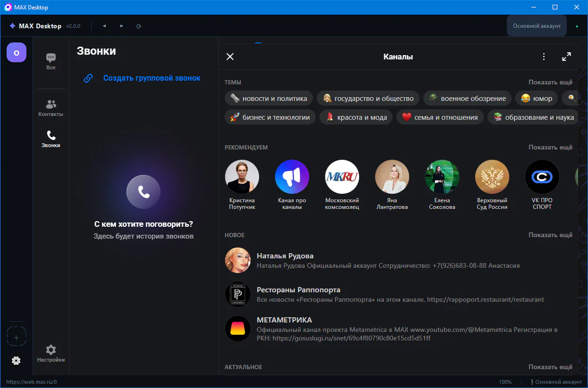The width and height of the screenshot is (588, 388).
Task: Expand the Каналы panel to fullscreen
Action: click(567, 57)
